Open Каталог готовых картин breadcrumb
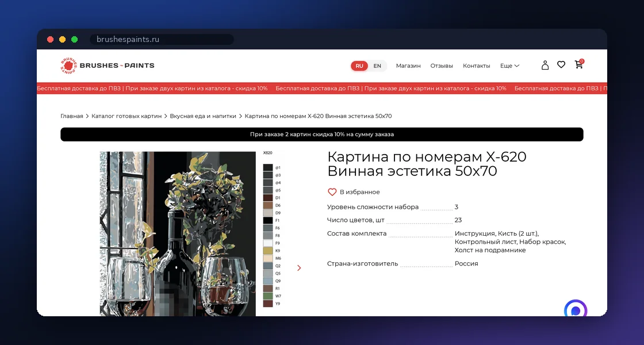 [x=126, y=116]
